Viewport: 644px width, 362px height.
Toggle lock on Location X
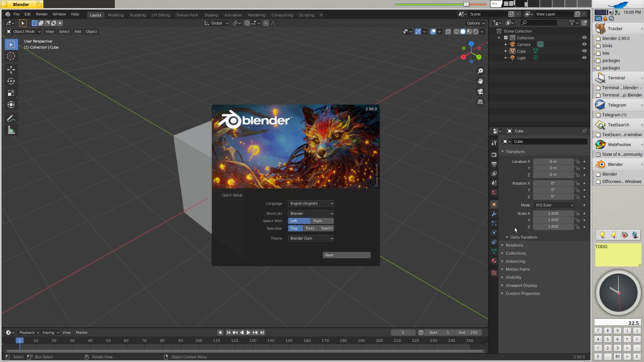pyautogui.click(x=578, y=161)
